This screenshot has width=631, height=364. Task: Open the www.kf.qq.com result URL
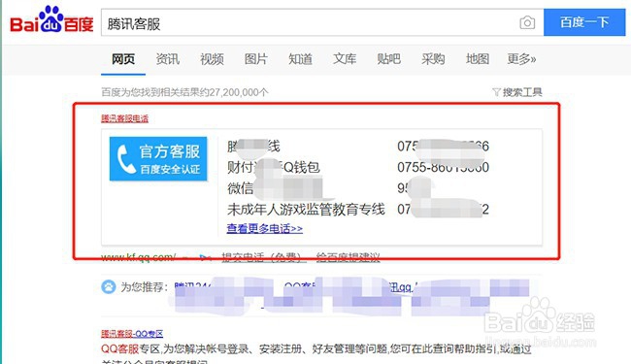point(138,257)
